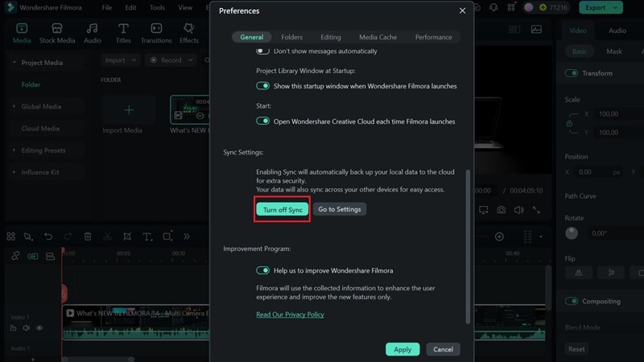Click the display monitor icon under preview
The height and width of the screenshot is (362, 644).
point(484,210)
